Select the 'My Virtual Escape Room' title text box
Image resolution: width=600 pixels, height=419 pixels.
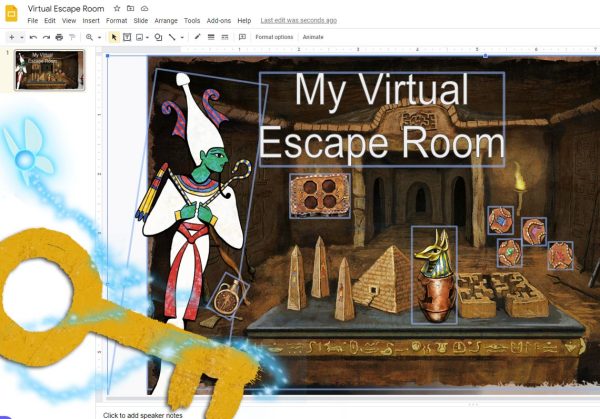click(x=382, y=119)
